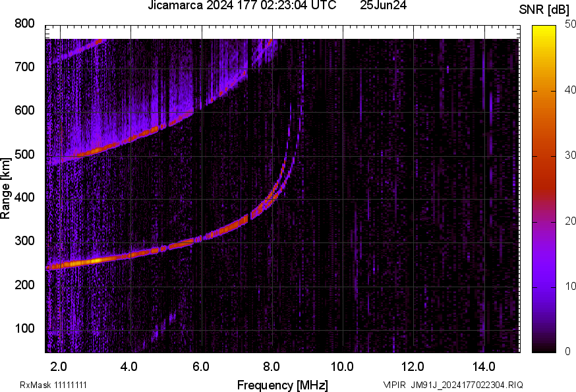Click the 800 range tick label
This screenshot has width=576, height=392.
click(x=26, y=24)
